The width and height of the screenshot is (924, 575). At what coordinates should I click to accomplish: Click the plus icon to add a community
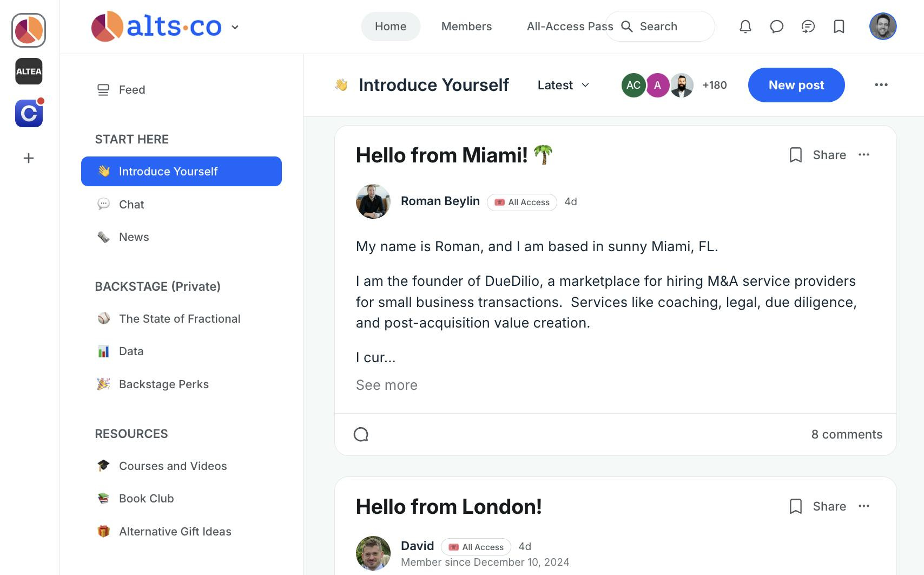click(x=28, y=158)
